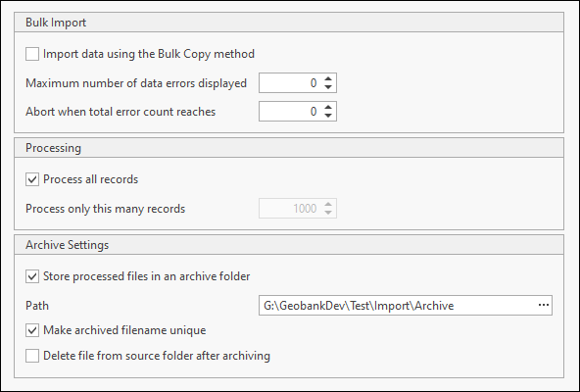Enable Delete file from source folder after archiving

coord(32,356)
